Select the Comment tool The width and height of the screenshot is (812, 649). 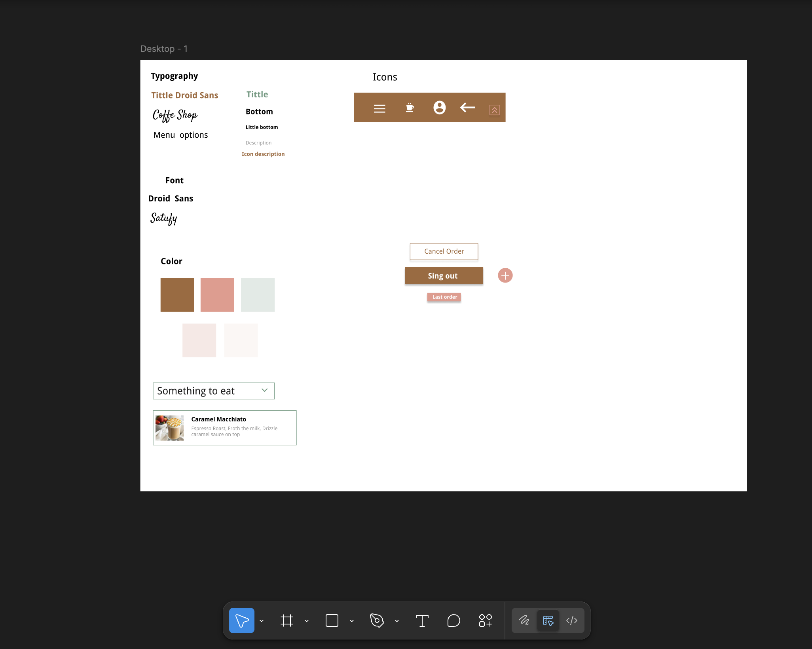(x=454, y=621)
